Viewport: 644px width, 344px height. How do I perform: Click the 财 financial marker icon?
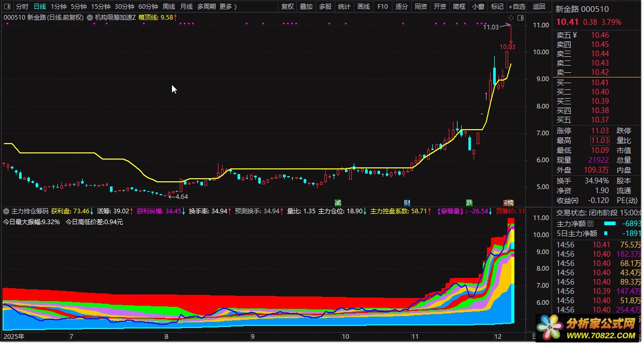click(407, 202)
